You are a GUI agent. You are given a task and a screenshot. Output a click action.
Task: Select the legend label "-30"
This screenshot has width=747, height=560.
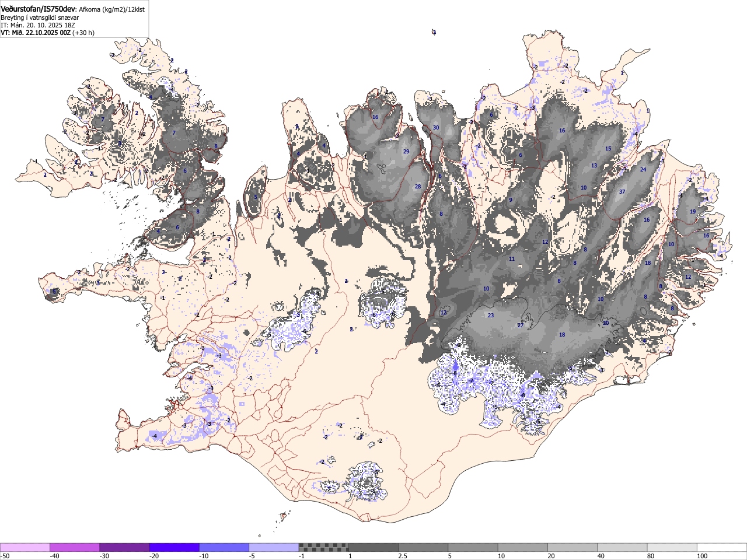click(104, 556)
